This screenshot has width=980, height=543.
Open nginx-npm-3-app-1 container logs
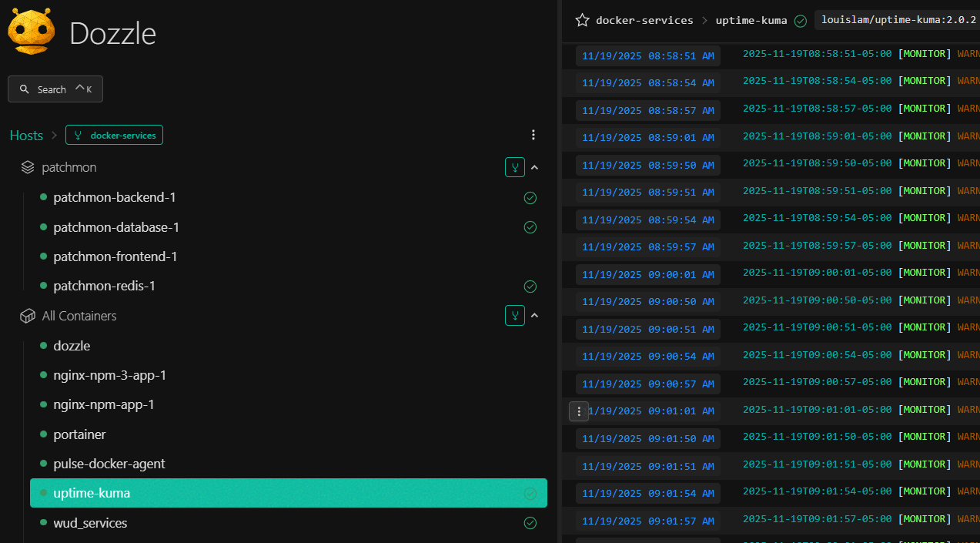[x=110, y=376]
